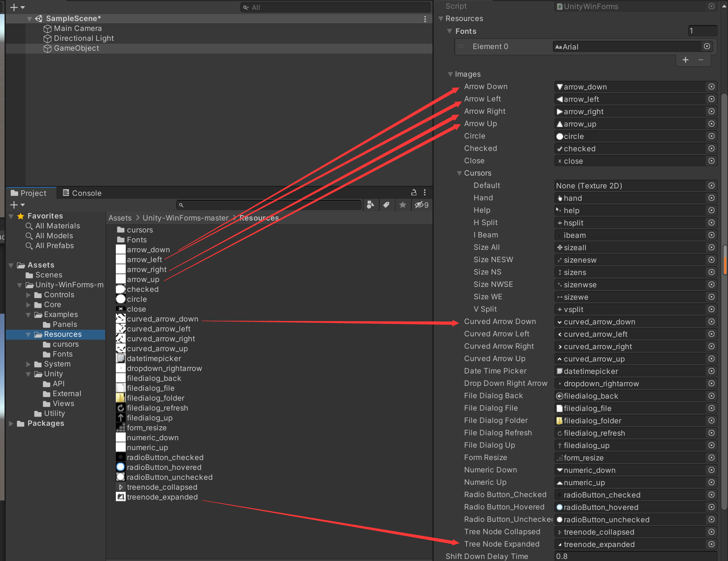Click inside the Project search field
728x561 pixels.
pos(268,205)
